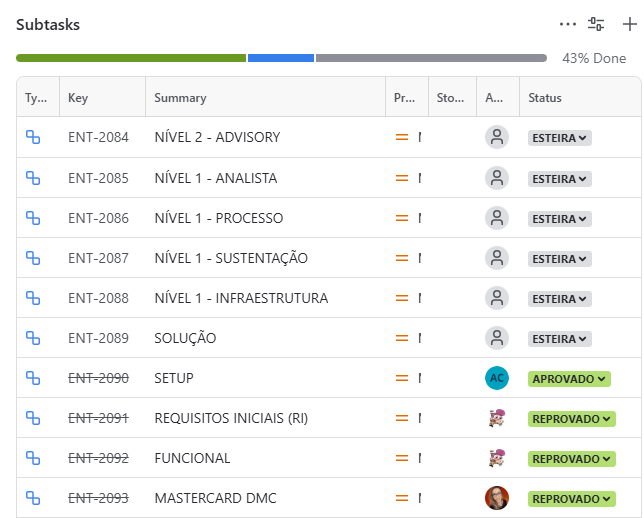Open issue link ENT-2089

(x=99, y=338)
